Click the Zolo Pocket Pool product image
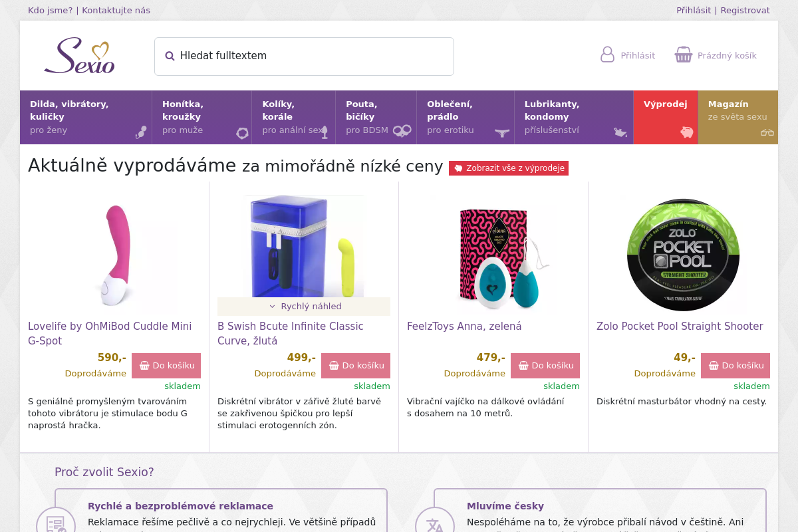Screen dimensions: 798x532 [683, 255]
